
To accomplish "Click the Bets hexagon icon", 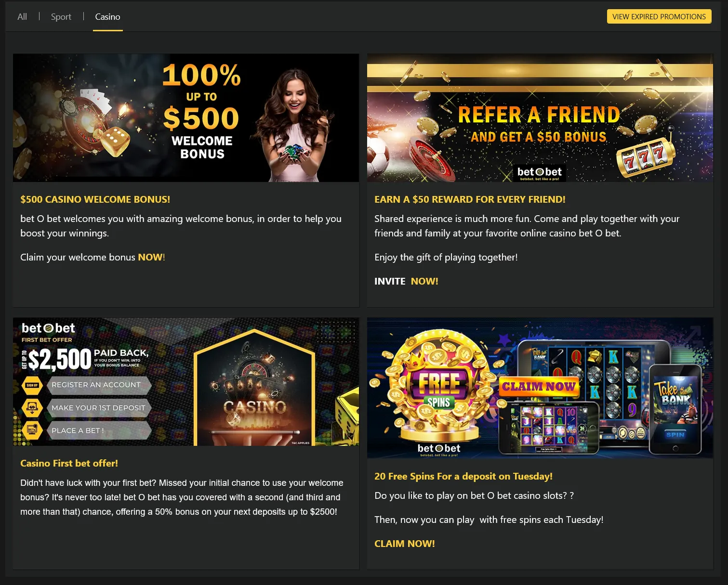I will [32, 430].
